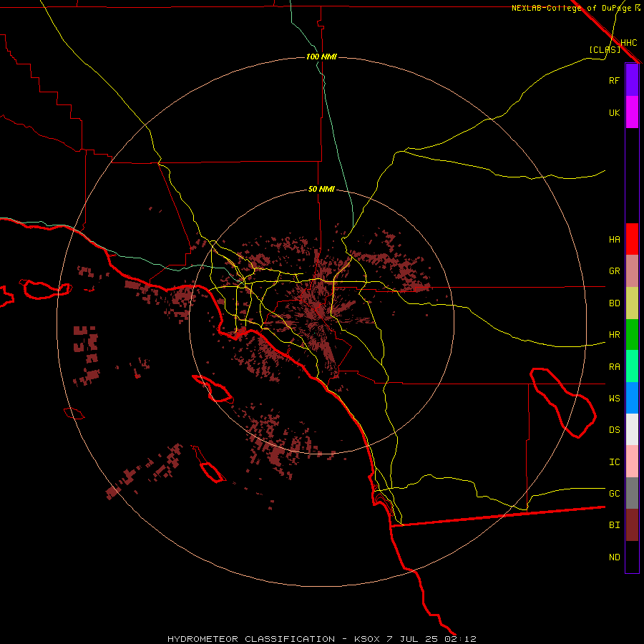This screenshot has width=644, height=644.
Task: Click the RF legend label
Action: (614, 80)
